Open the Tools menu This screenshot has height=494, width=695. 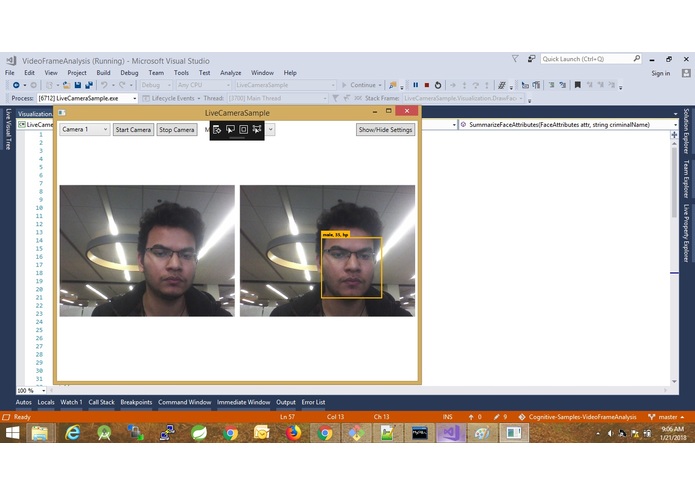181,73
